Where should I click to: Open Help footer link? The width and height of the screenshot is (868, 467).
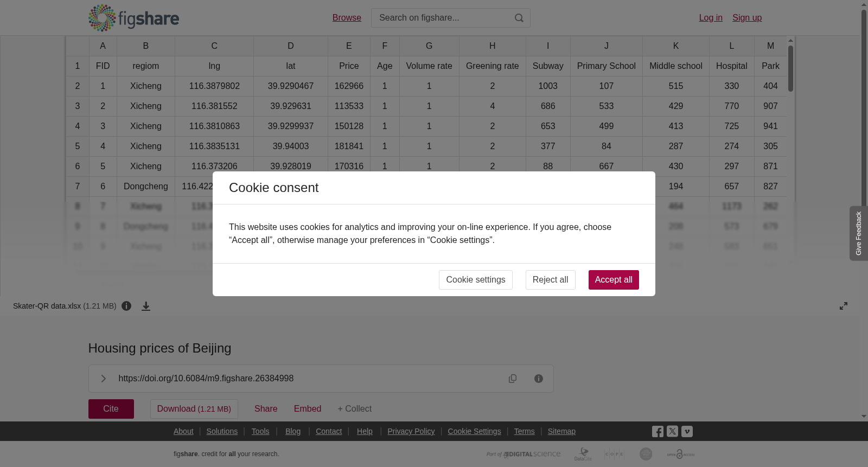365,431
